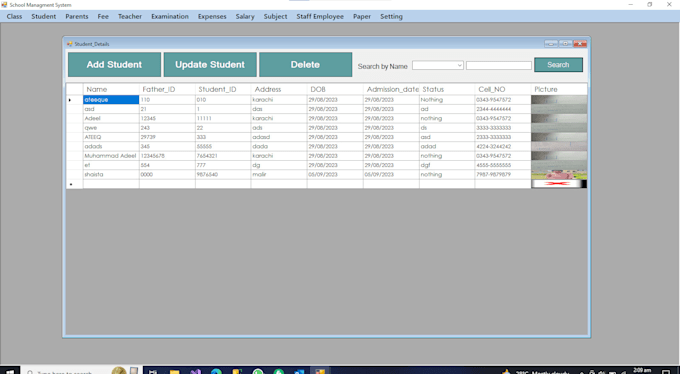Open Visual Studio from the taskbar

tap(195, 371)
